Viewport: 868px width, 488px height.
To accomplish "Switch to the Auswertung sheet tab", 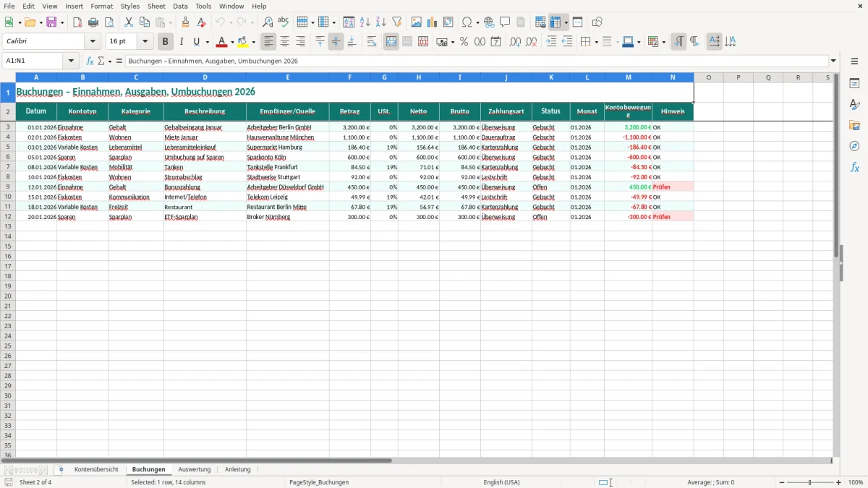I will (194, 470).
